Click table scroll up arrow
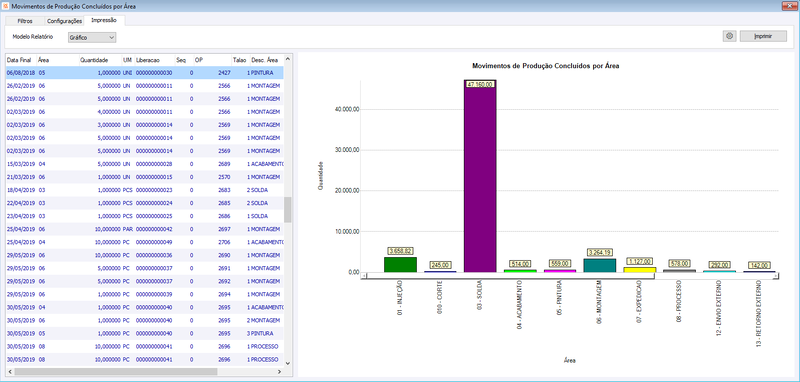Image resolution: width=800 pixels, height=382 pixels. pos(287,59)
